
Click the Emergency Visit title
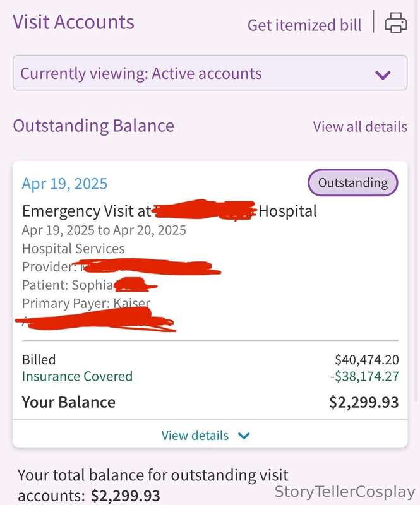click(169, 211)
